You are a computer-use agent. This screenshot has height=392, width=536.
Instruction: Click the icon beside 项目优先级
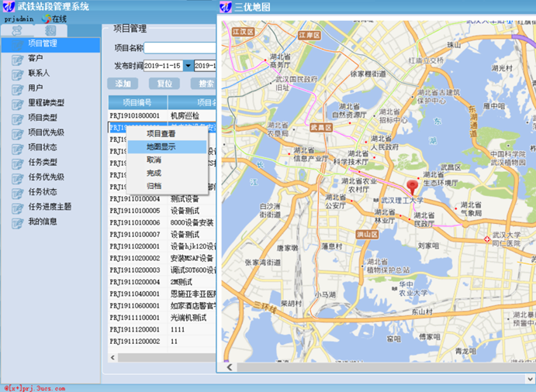point(17,134)
